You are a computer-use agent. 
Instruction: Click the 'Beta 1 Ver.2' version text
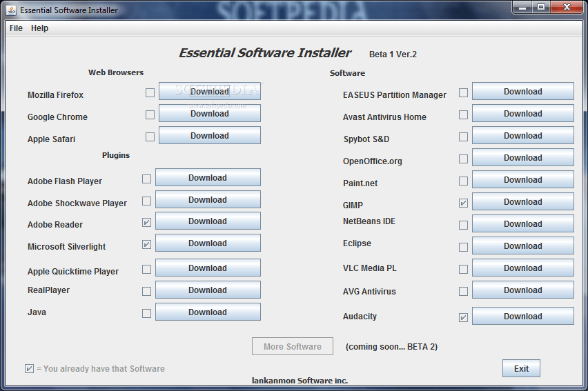(x=393, y=54)
